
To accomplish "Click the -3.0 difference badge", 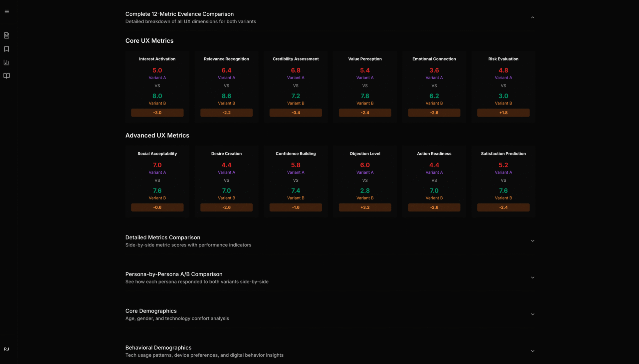I will point(157,113).
